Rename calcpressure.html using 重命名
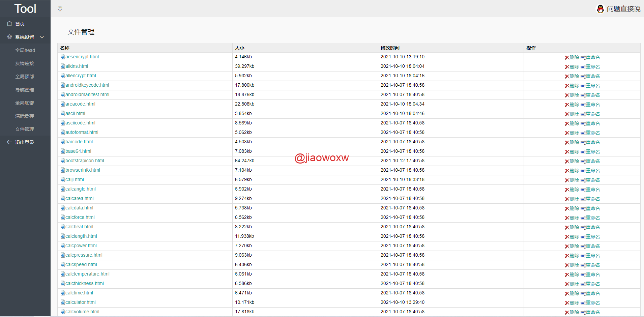 (x=590, y=256)
